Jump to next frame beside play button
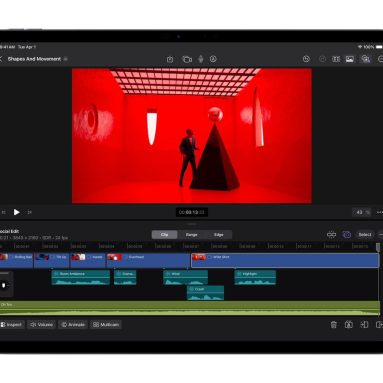383x383 pixels. (x=29, y=212)
